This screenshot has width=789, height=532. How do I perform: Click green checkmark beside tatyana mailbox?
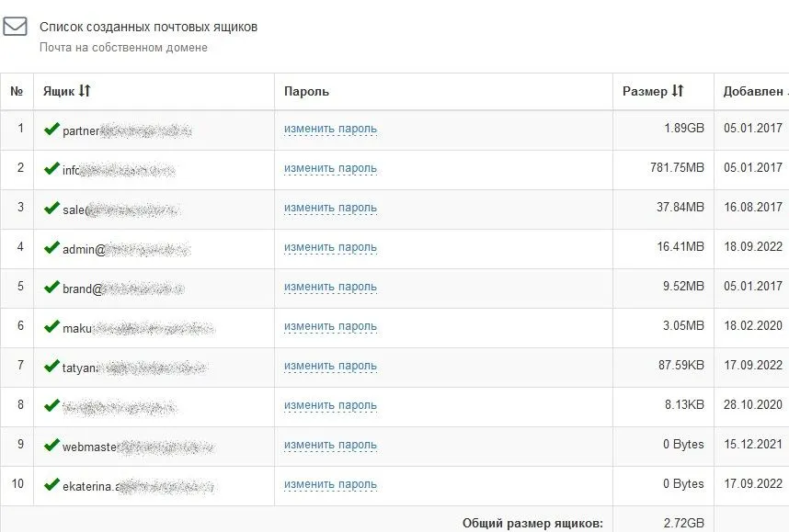[x=51, y=367]
